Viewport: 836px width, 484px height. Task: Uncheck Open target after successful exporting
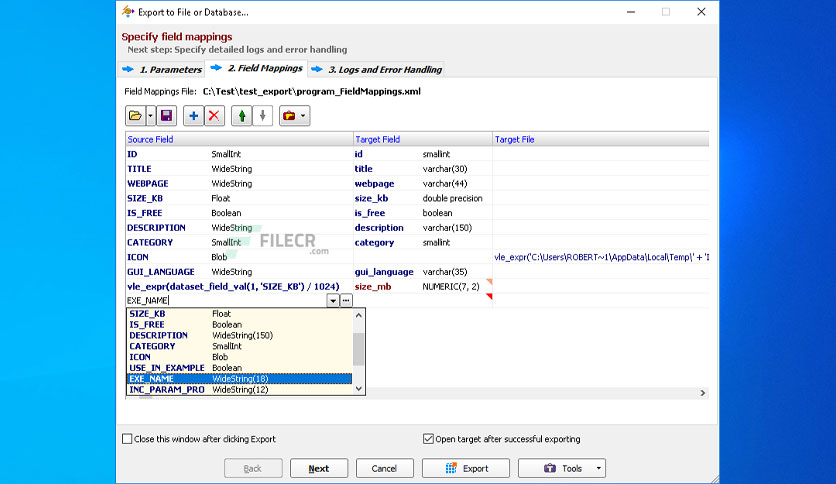click(428, 439)
